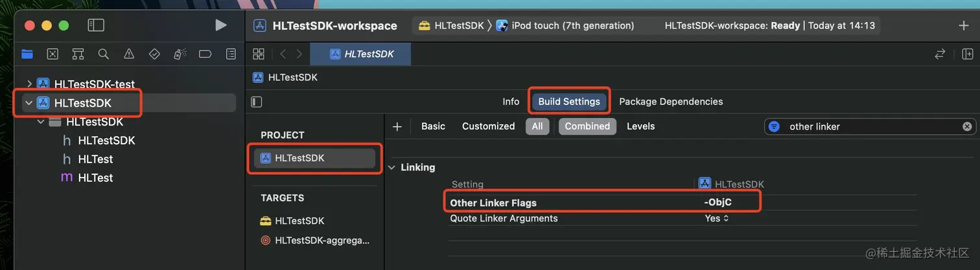Expand the HLTestSDK-test project

coord(29,84)
